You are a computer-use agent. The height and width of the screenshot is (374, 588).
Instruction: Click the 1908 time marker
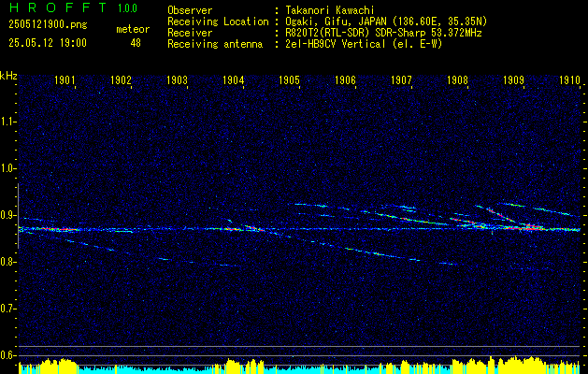pyautogui.click(x=457, y=79)
